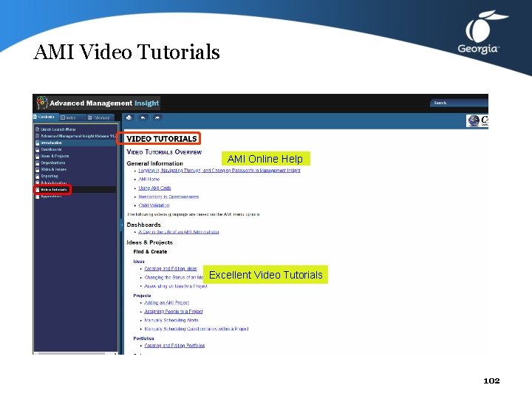The image size is (532, 399).
Task: Select Video Tutorials in contents tree
Action: tap(54, 190)
